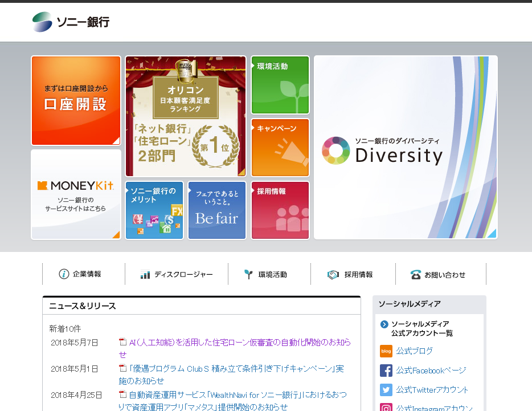Click the handshake icon beside 採用情報
The height and width of the screenshot is (411, 532).
coord(333,274)
